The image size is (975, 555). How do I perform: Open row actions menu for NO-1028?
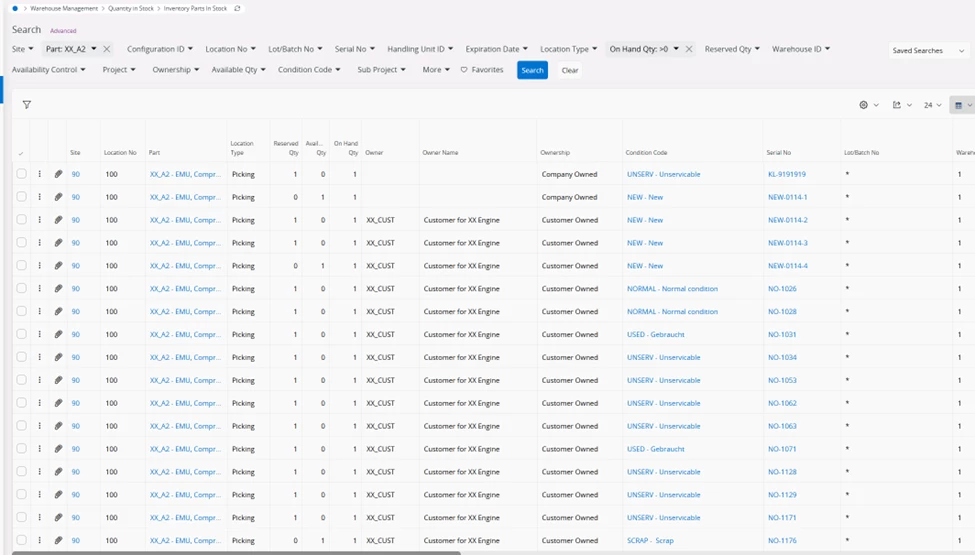39,311
